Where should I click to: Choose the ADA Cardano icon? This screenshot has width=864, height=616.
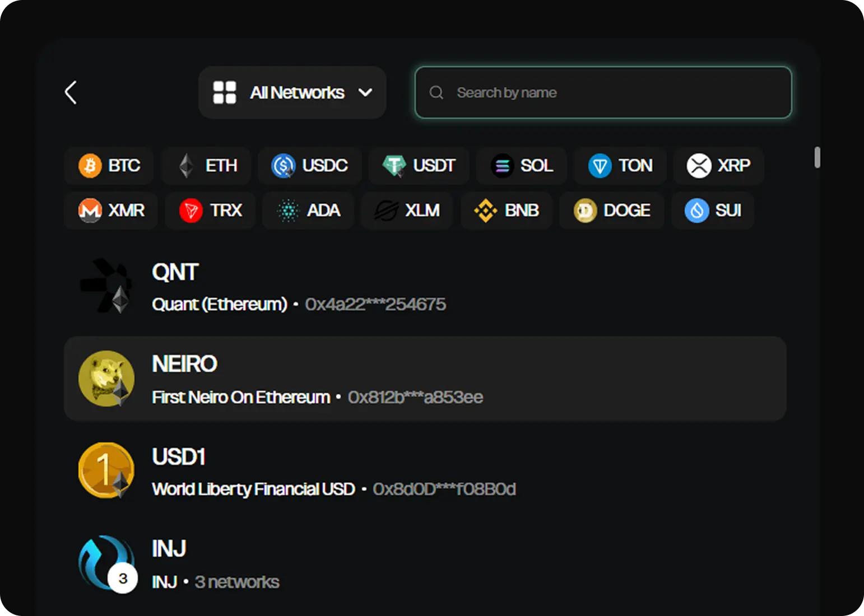(289, 211)
